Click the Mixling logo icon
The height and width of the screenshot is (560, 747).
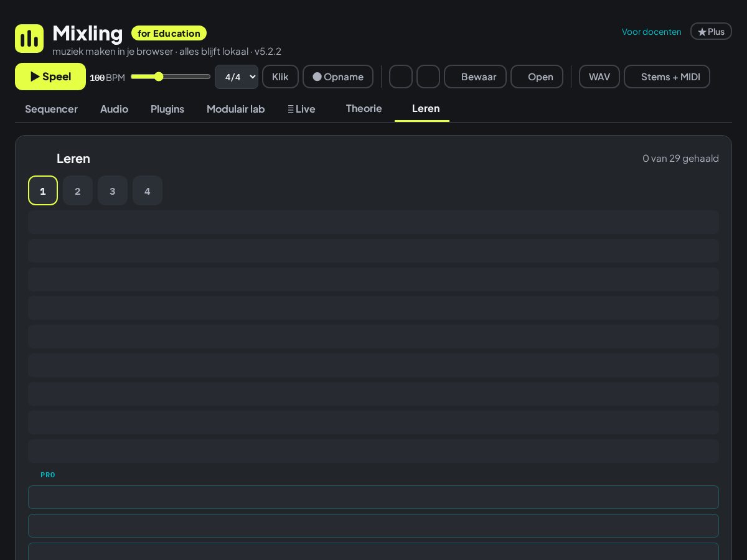29,39
